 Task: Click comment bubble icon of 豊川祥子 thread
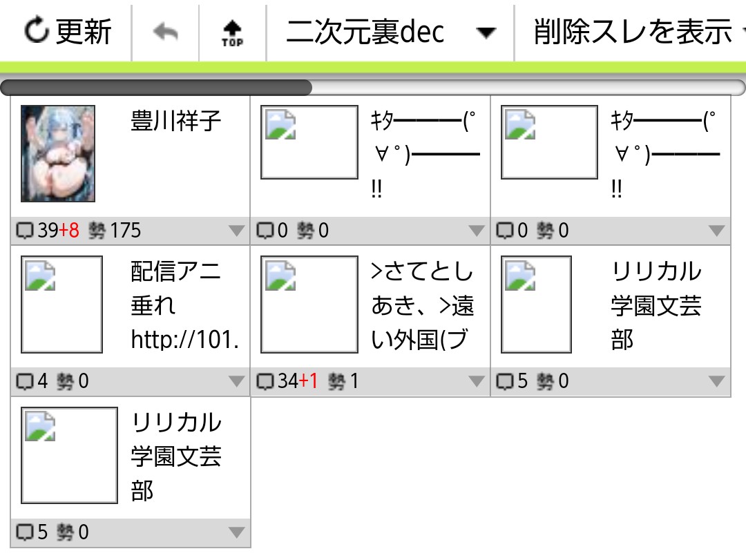click(25, 231)
